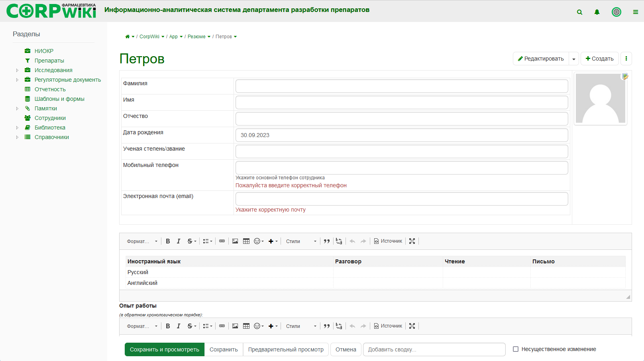Insert an image in the Опыт работы editor toolbar
Image resolution: width=644 pixels, height=361 pixels.
tap(235, 326)
